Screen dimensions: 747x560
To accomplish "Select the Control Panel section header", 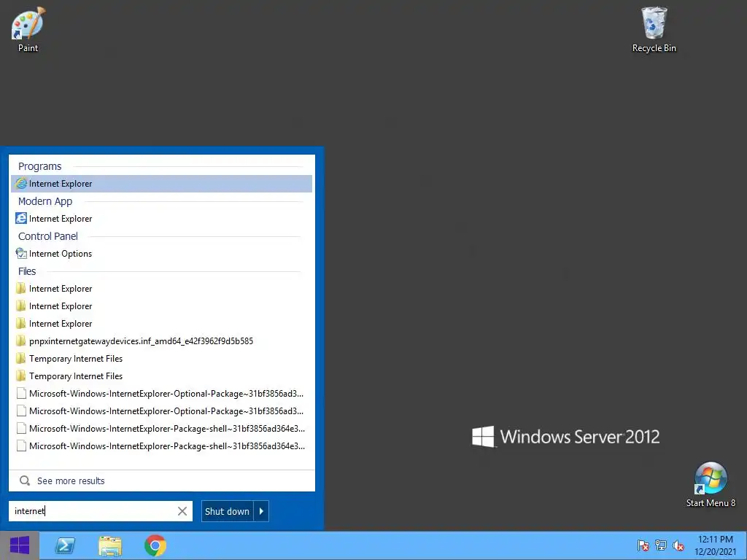I will point(48,236).
